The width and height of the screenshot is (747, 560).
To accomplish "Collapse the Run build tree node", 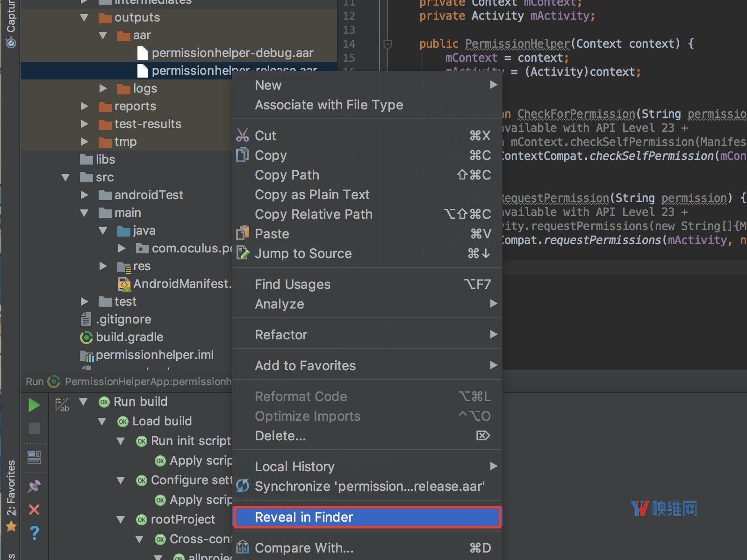I will pyautogui.click(x=84, y=402).
